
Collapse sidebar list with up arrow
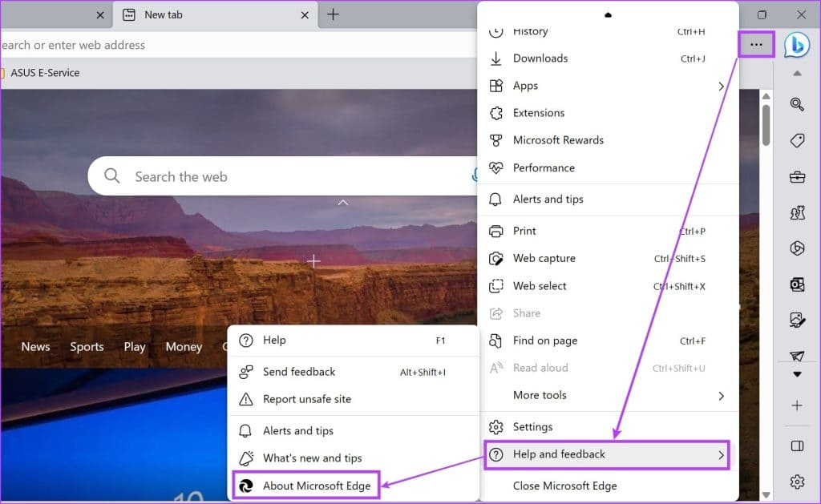[797, 73]
